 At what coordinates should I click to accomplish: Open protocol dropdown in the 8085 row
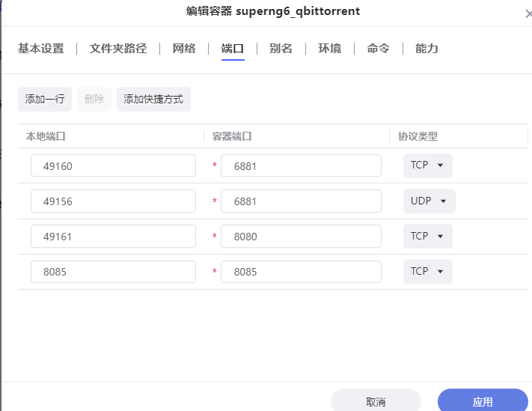(x=427, y=272)
